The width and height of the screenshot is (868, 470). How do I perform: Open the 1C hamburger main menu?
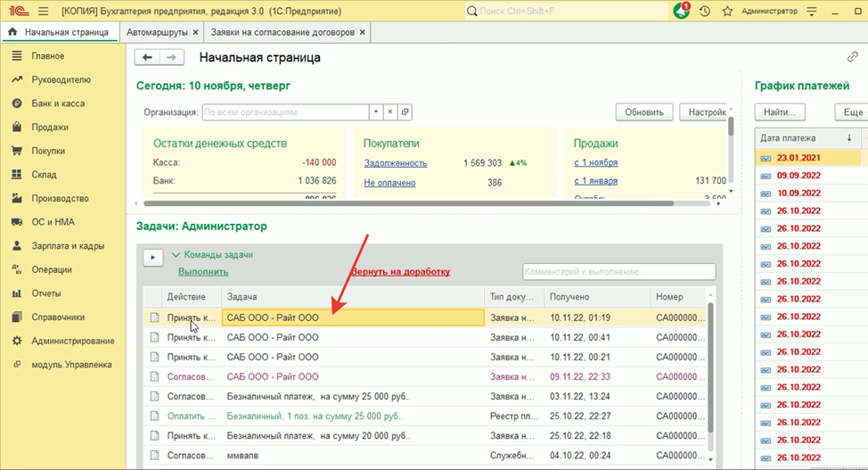(x=43, y=11)
